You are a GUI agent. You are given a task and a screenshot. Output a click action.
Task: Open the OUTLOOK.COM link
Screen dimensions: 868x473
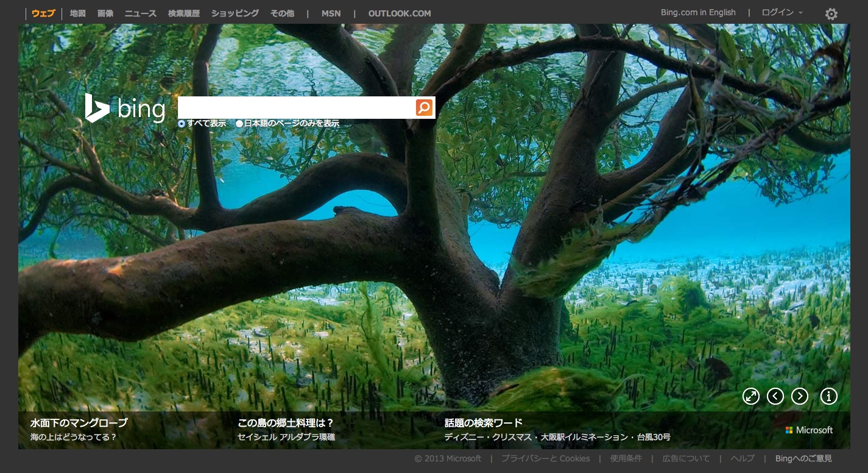pos(400,13)
